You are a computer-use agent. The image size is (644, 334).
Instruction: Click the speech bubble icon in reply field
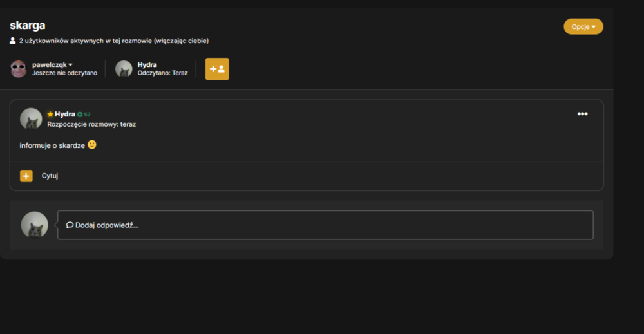pos(70,225)
